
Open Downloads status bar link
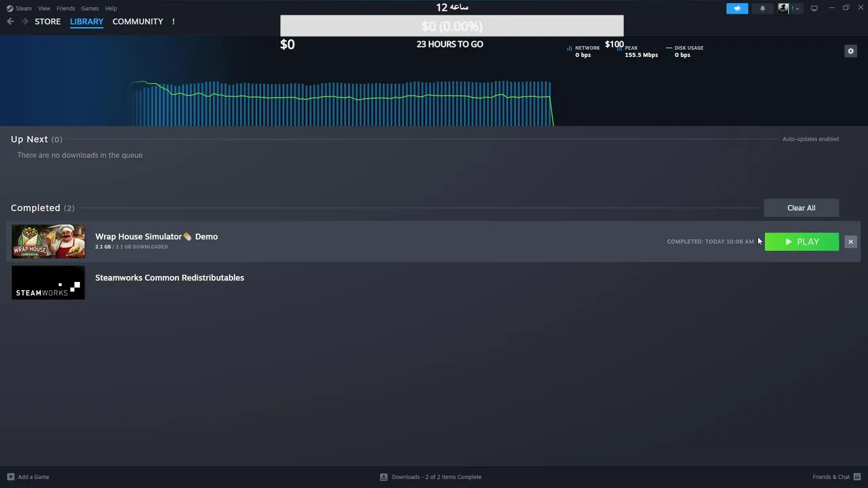[437, 477]
